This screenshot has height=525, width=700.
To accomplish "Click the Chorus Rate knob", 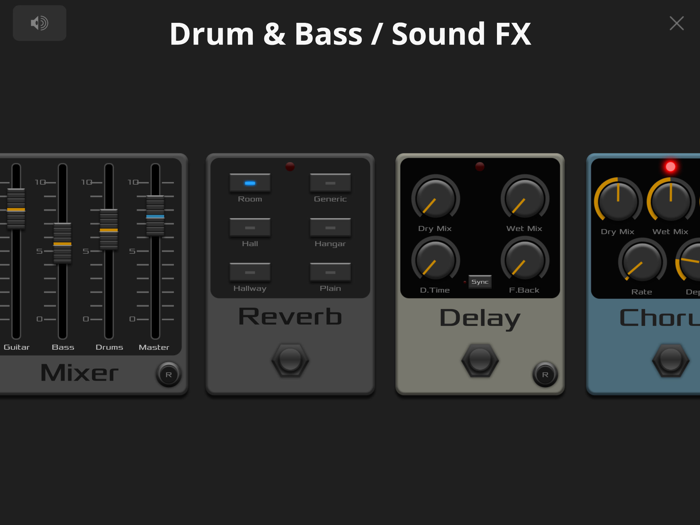I will tap(642, 262).
